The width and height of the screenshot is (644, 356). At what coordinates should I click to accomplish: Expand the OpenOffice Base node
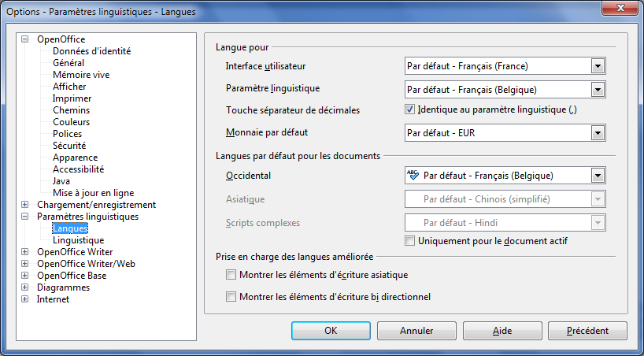click(x=25, y=276)
